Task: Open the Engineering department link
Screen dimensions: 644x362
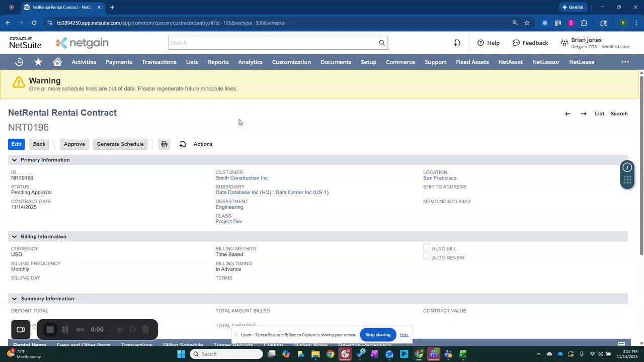Action: pyautogui.click(x=229, y=207)
